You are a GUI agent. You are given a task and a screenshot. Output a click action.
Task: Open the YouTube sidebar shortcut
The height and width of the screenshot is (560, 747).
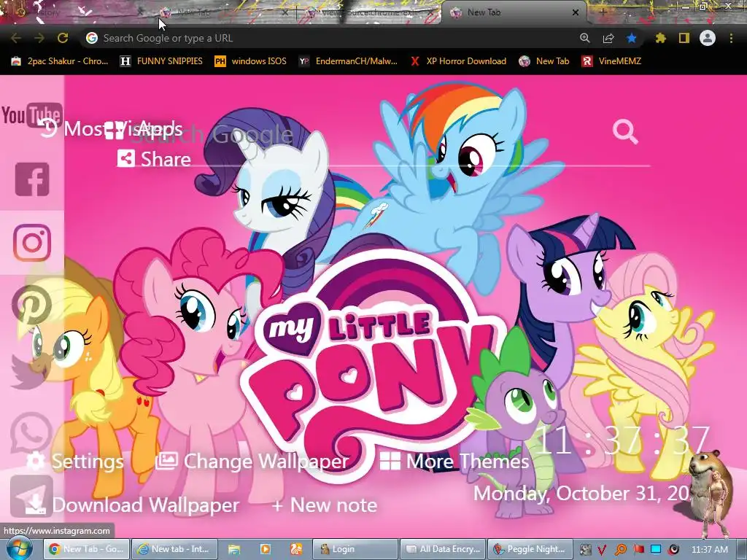(x=32, y=115)
